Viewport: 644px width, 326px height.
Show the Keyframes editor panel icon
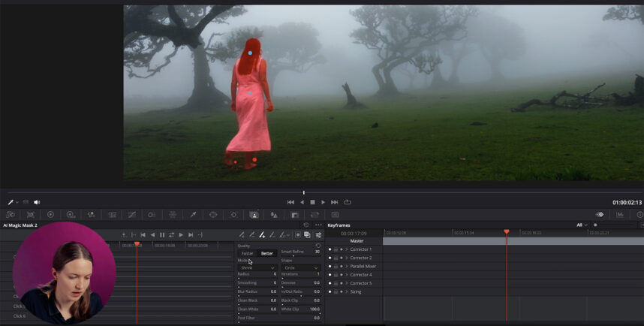click(600, 215)
